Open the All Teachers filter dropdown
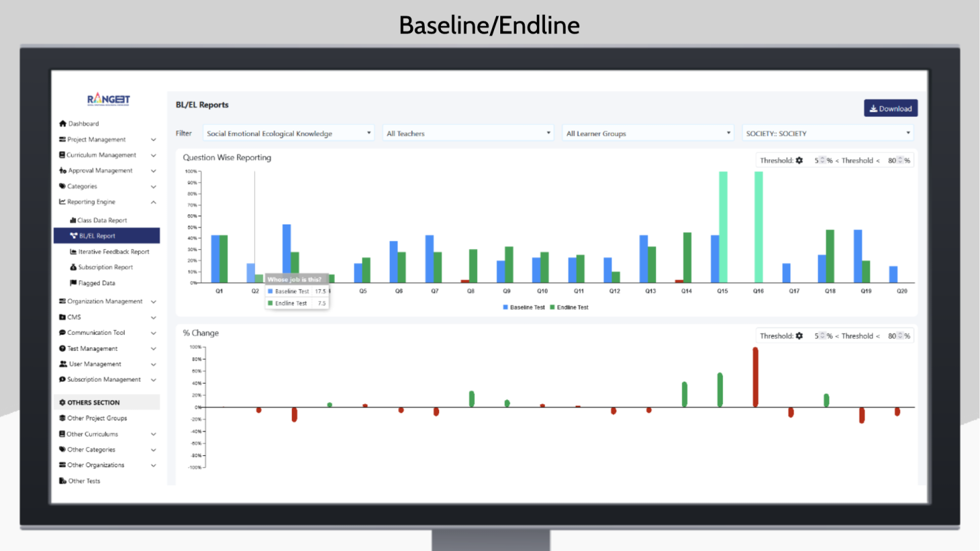980x551 pixels. pyautogui.click(x=468, y=133)
